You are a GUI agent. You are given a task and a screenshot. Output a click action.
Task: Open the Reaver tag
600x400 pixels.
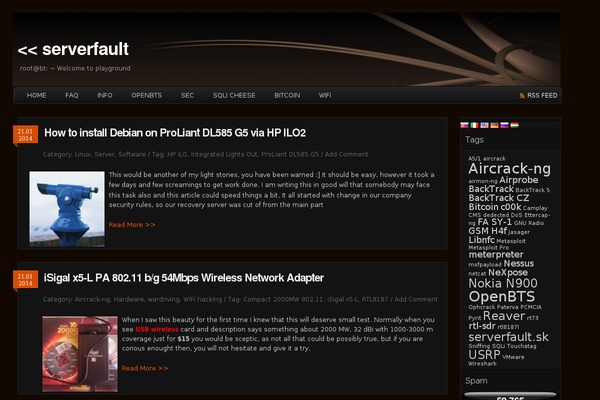tap(504, 316)
